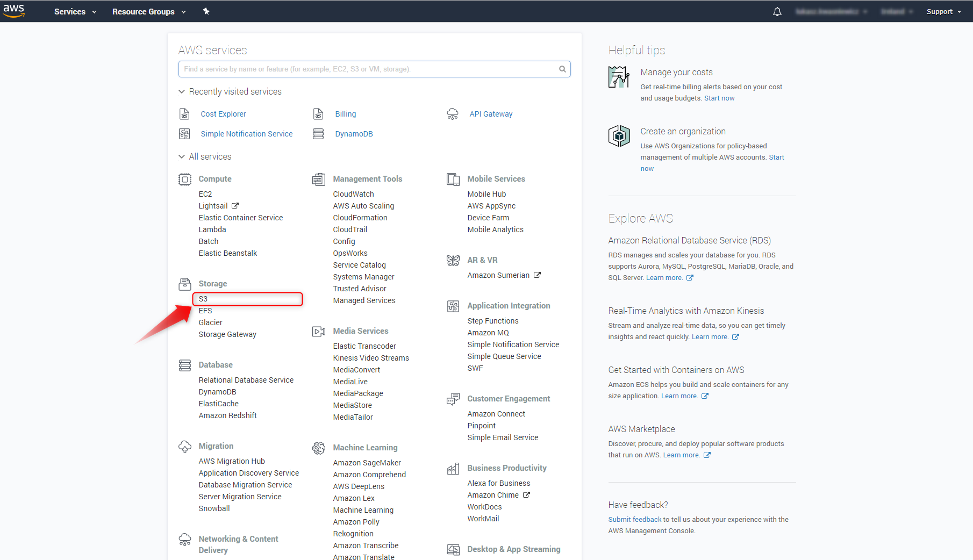Open API Gateway recent link
973x560 pixels.
pyautogui.click(x=491, y=114)
